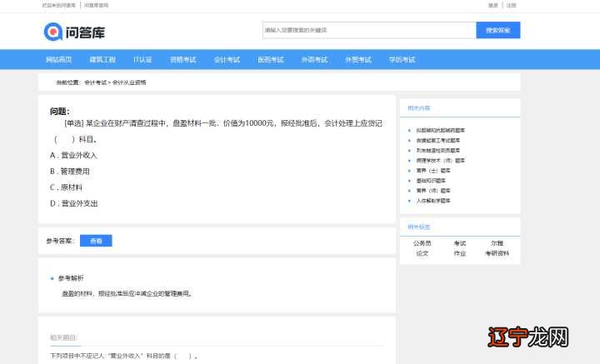This screenshot has width=600, height=364.
Task: Open the 人体解剖学题库 sidebar link
Action: click(x=433, y=201)
